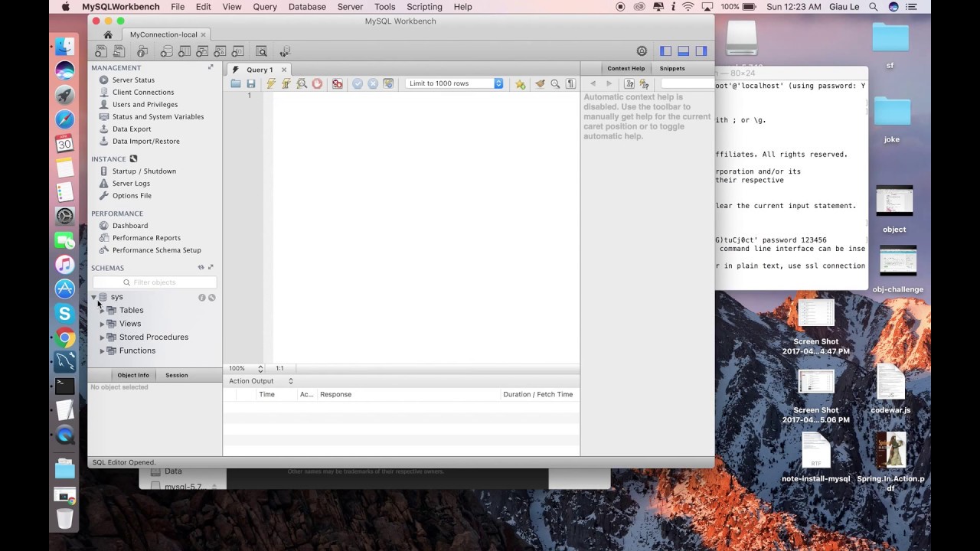980x551 pixels.
Task: Beautify query with broom icon
Action: [541, 83]
